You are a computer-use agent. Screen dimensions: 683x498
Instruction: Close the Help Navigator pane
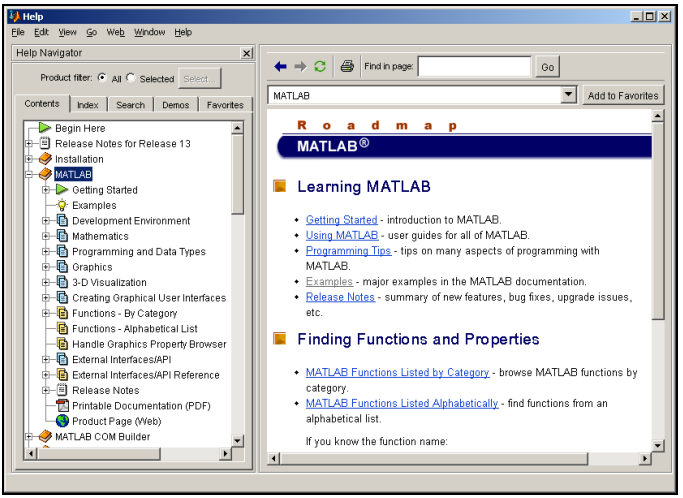pos(247,53)
